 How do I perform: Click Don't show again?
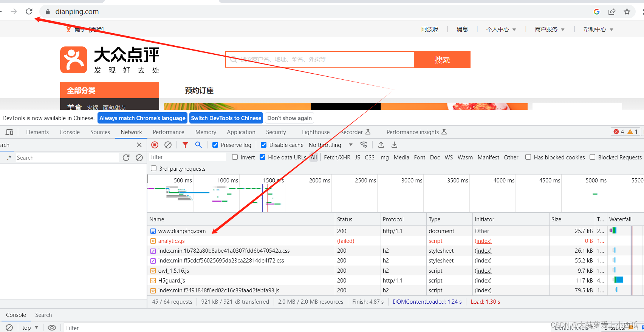click(x=289, y=118)
